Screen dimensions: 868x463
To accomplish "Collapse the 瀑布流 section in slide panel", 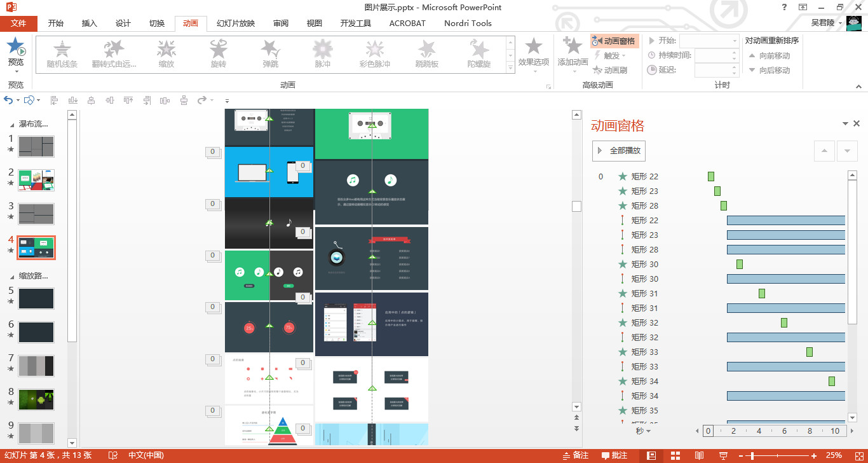I will pos(13,124).
